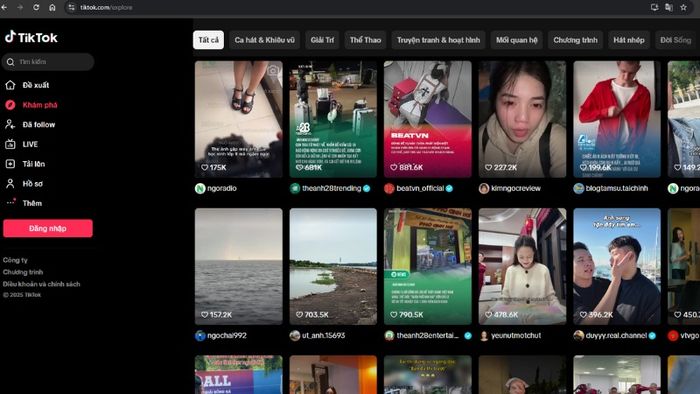
Task: Open the Giải Trí category tab
Action: pos(322,40)
